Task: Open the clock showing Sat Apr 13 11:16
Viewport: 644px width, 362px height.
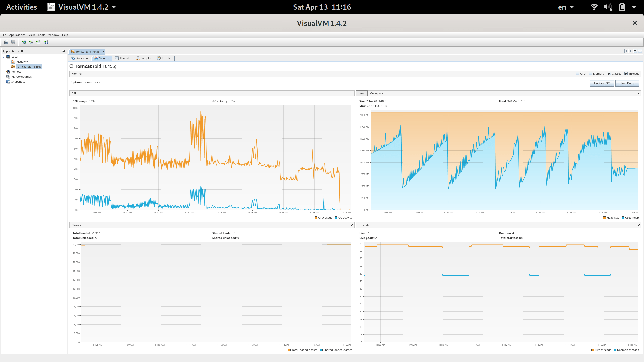Action: tap(322, 7)
